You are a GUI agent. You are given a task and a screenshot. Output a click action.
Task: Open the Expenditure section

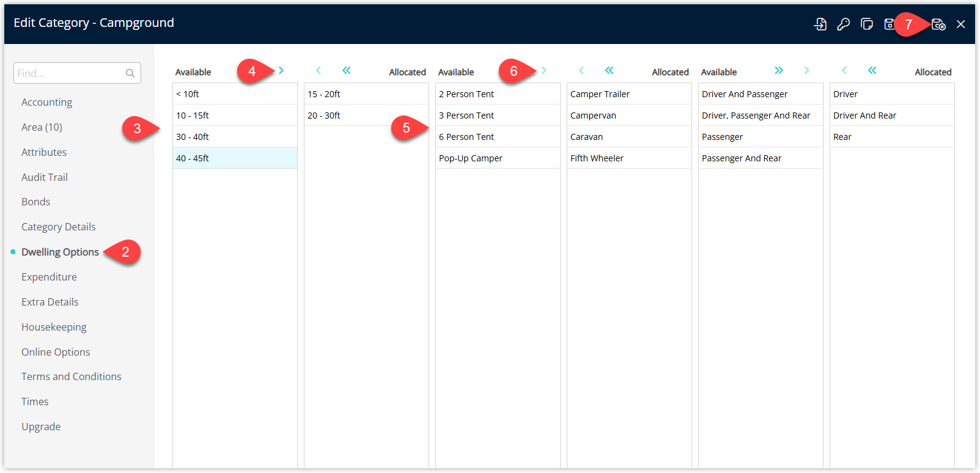49,277
